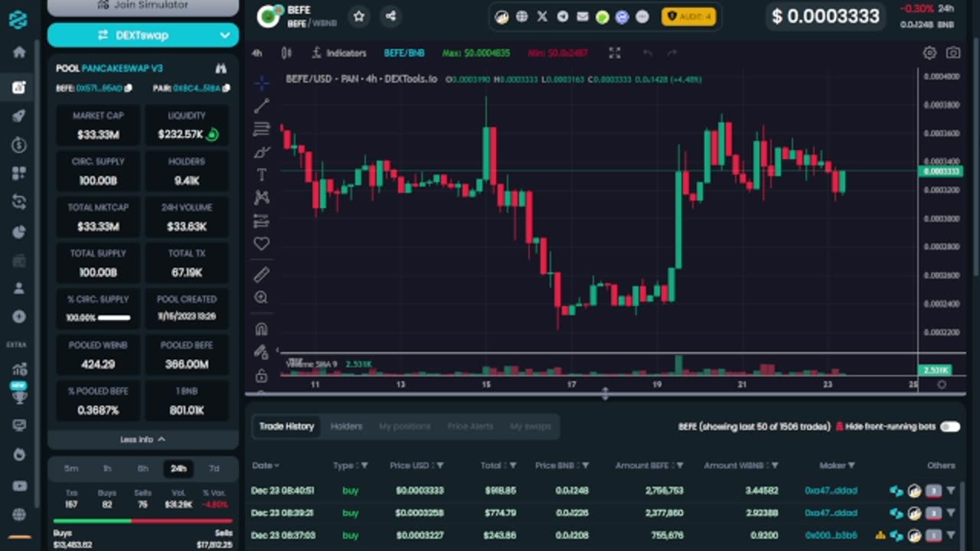
Task: Open the Price USD column filter
Action: click(x=441, y=465)
